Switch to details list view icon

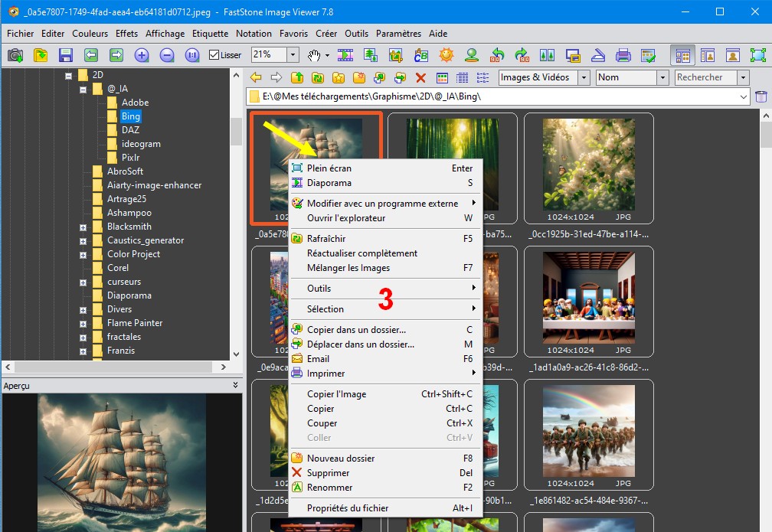pos(463,77)
